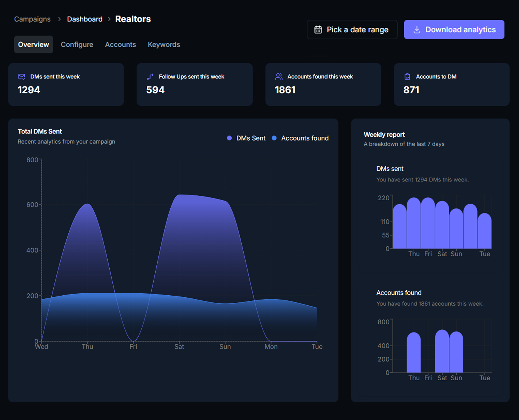Click the Follow Ups arrow icon
Viewport: 519px width, 420px height.
tap(150, 77)
